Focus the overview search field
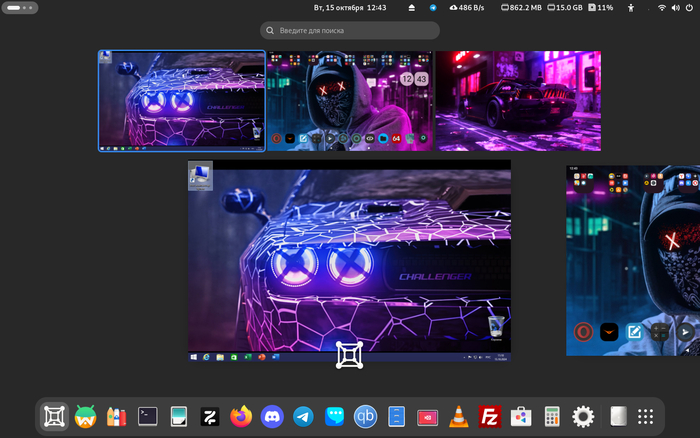 click(x=350, y=30)
